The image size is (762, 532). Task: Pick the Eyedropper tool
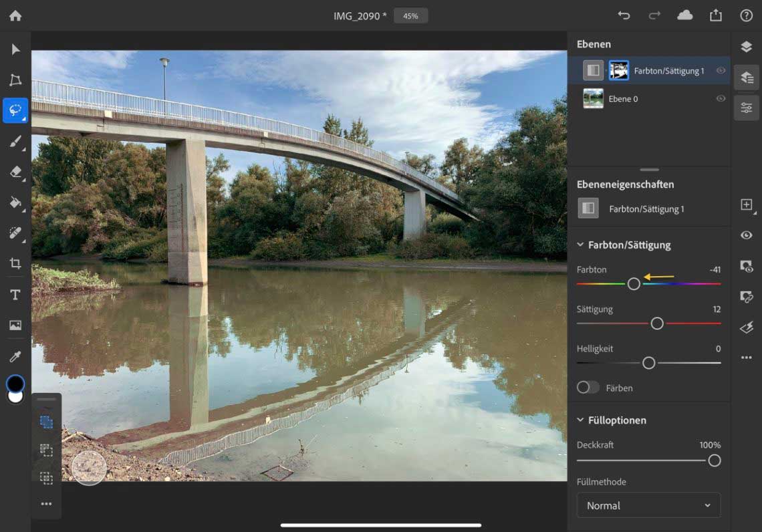[15, 357]
